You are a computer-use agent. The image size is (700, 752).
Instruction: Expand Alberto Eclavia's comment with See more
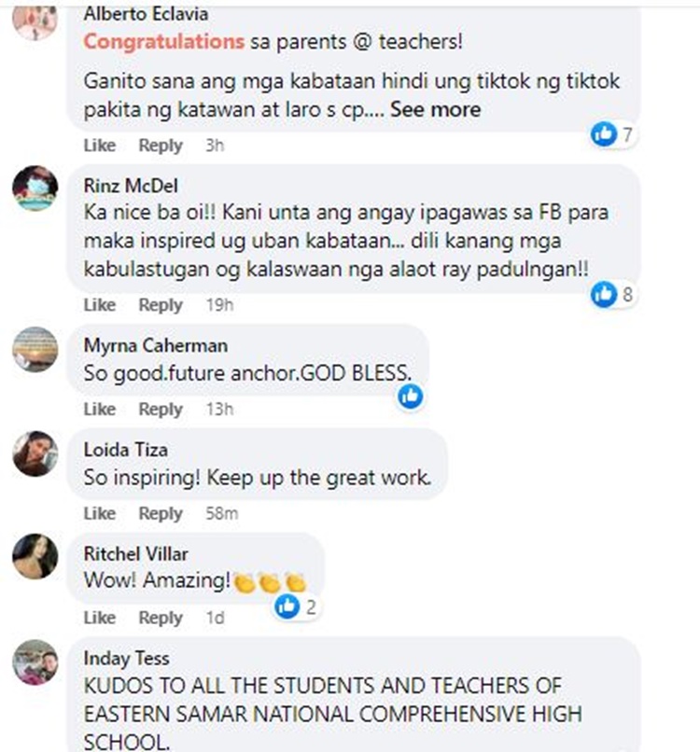[x=435, y=110]
